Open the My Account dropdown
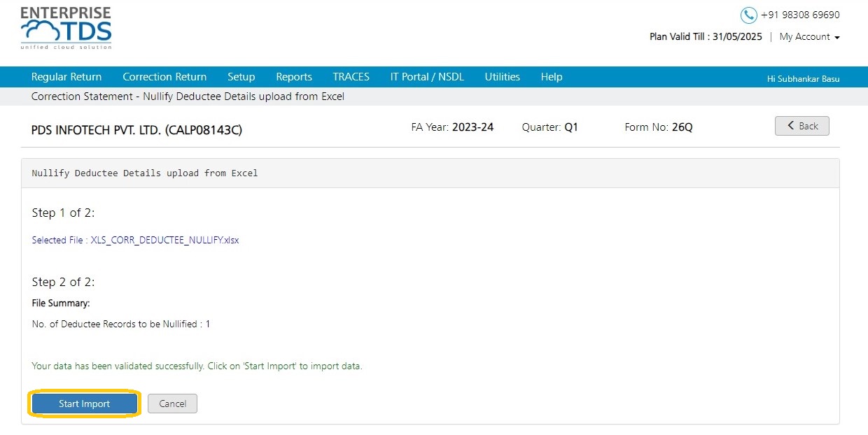Viewport: 868px width, 435px height. click(x=809, y=37)
